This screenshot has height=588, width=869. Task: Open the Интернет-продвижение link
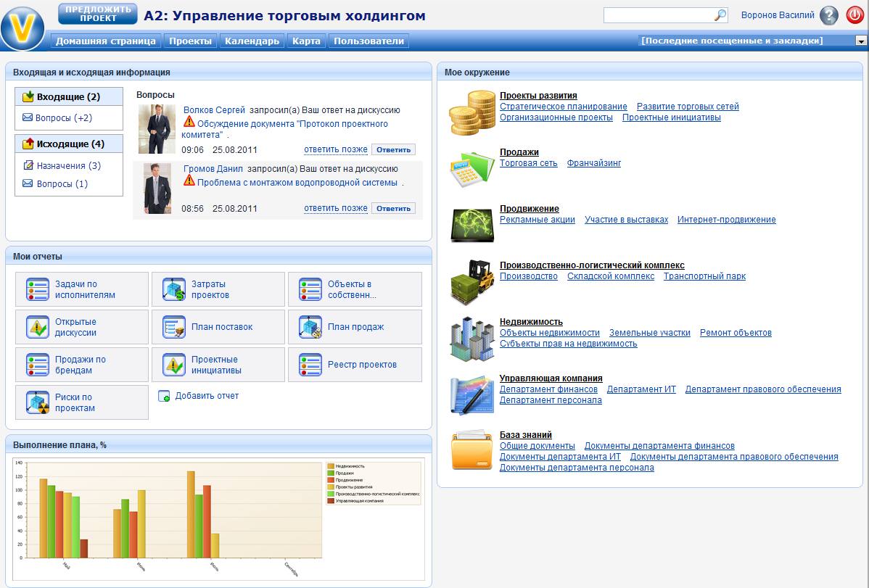click(x=727, y=220)
